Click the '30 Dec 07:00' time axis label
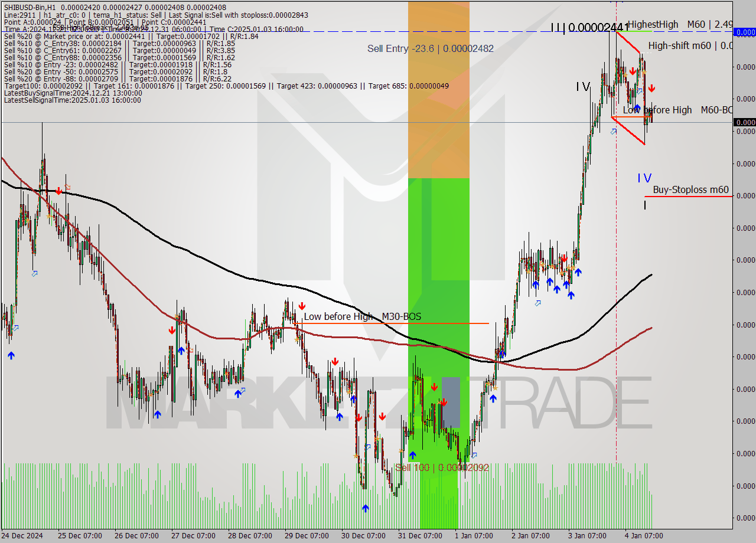Screen dimensions: 756x543 click(x=363, y=536)
